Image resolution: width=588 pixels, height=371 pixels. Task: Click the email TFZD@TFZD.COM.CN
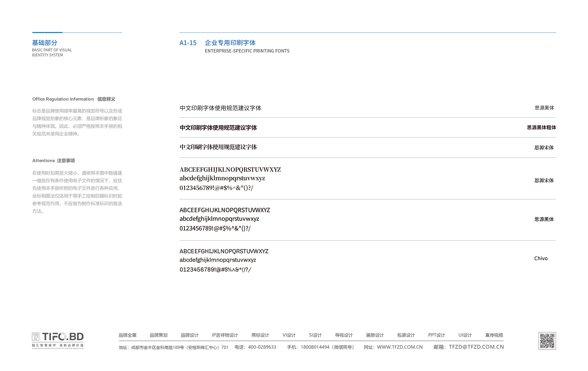click(x=476, y=347)
